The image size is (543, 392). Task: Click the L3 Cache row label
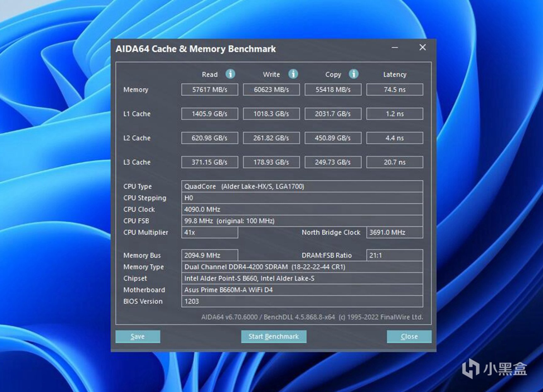[x=137, y=162]
